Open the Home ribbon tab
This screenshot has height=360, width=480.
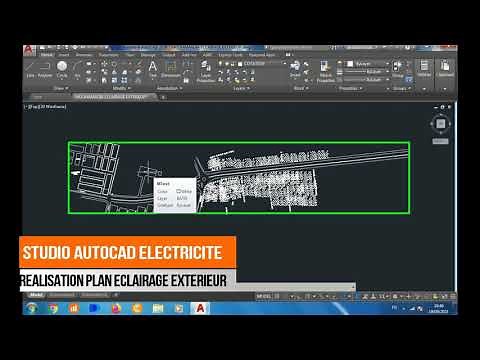tap(46, 55)
